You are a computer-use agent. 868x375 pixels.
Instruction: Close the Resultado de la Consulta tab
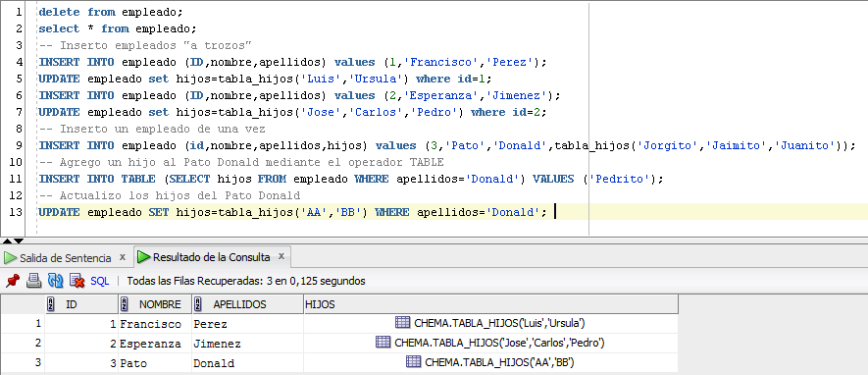click(x=281, y=256)
